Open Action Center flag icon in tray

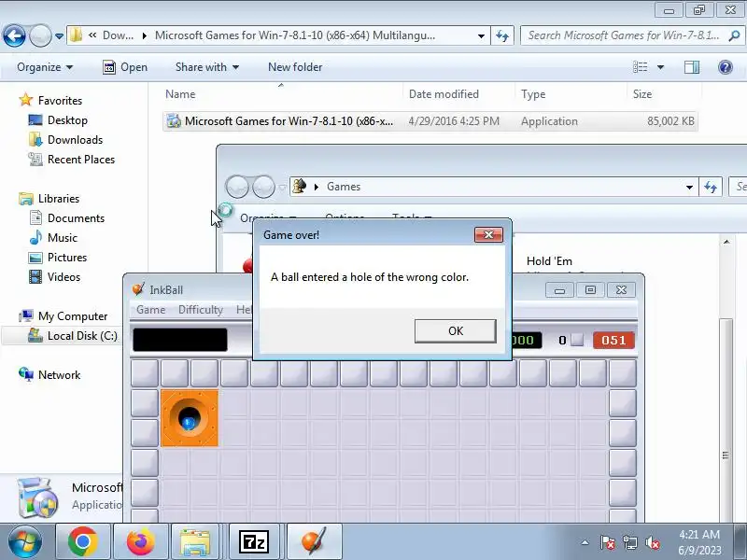click(608, 542)
